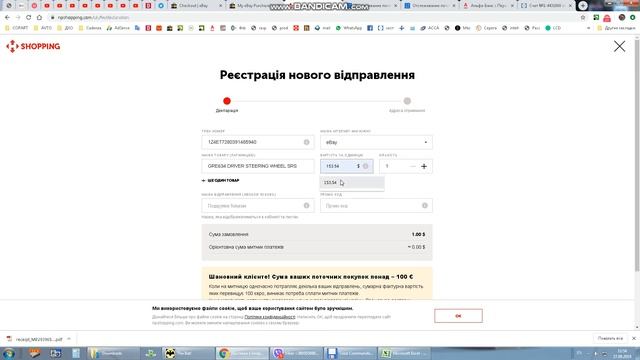
Task: Close the downloads bar
Action: coord(633,339)
